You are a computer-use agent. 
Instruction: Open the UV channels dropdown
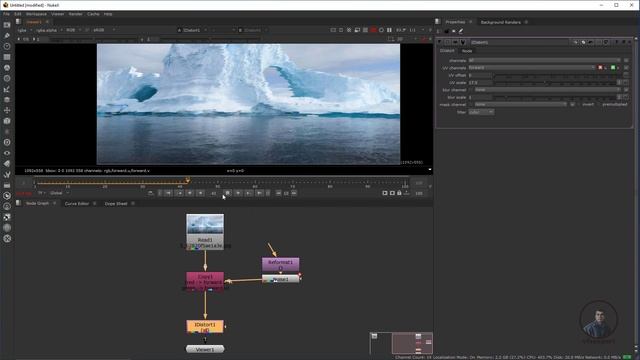pos(532,68)
